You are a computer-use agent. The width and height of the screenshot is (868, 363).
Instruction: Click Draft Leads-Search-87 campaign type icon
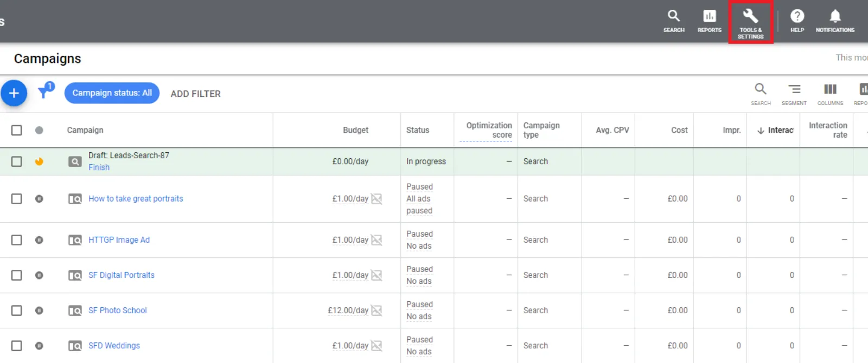75,161
